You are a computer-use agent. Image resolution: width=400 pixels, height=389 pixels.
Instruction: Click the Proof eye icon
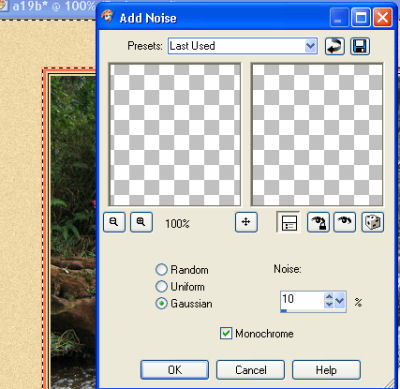(x=345, y=222)
